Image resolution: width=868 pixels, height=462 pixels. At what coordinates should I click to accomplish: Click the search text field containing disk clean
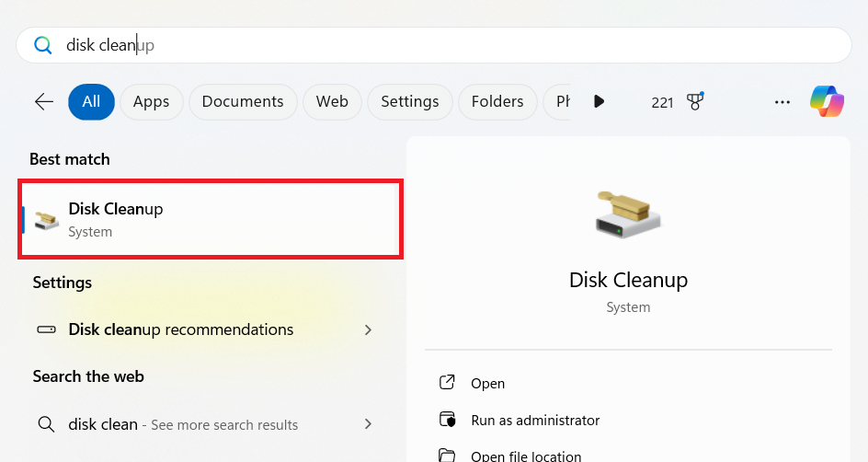pos(433,45)
